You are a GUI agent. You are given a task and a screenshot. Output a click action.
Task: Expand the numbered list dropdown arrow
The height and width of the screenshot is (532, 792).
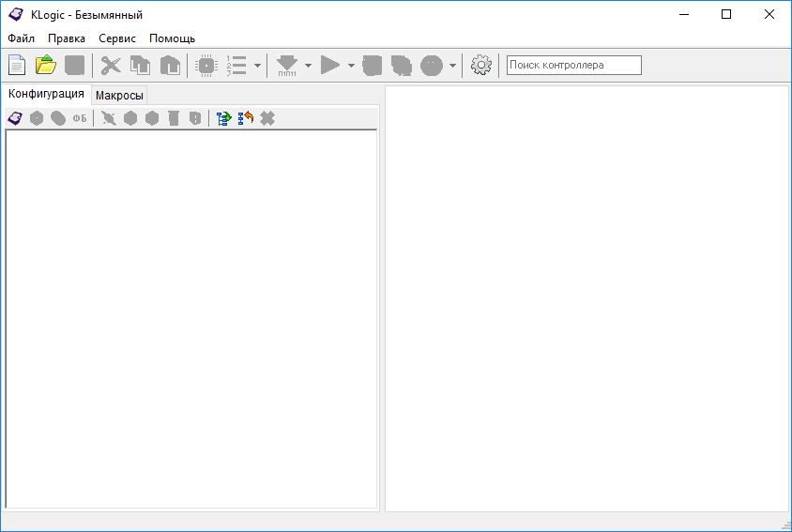[x=257, y=66]
